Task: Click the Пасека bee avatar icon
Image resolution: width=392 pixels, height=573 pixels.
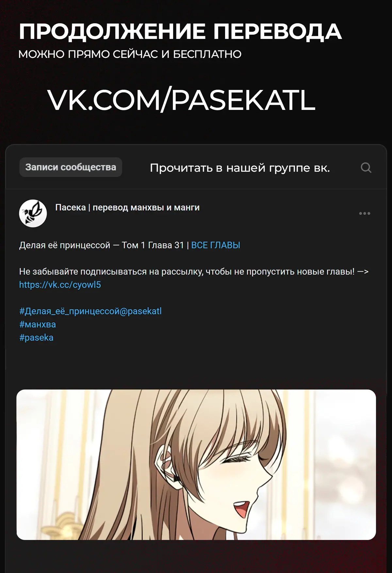Action: (x=33, y=214)
